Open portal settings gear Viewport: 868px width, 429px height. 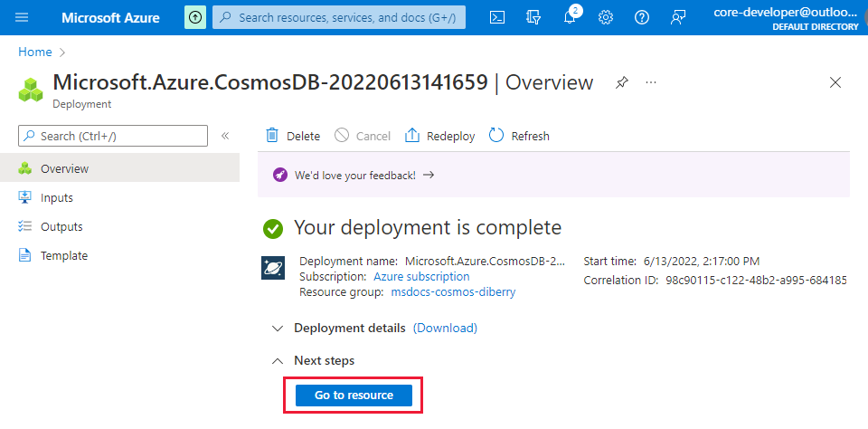click(x=606, y=17)
